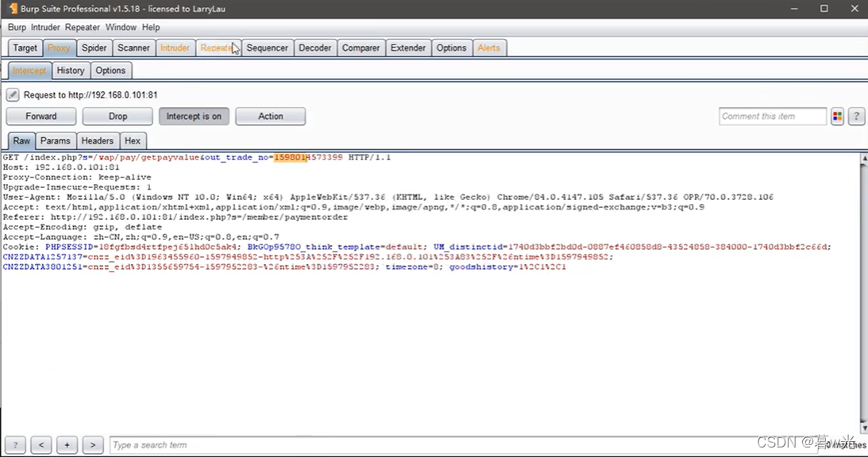Open the Intruder menu in menu bar

click(x=45, y=27)
